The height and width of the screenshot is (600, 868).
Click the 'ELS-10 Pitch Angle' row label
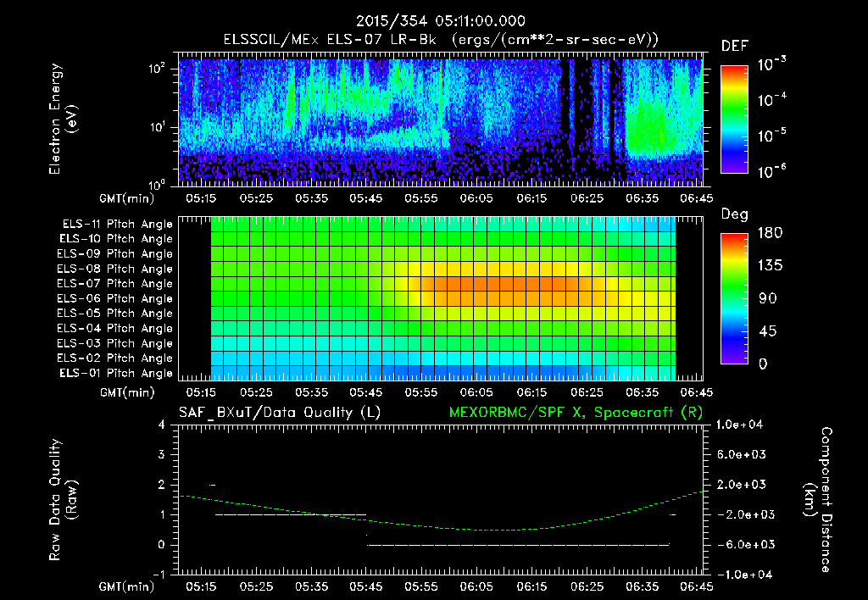(116, 239)
